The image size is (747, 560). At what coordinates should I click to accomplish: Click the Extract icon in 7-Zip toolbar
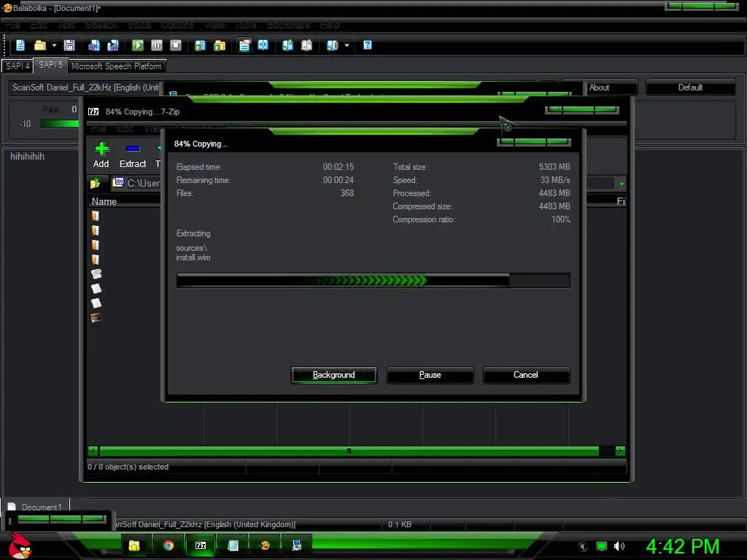133,155
